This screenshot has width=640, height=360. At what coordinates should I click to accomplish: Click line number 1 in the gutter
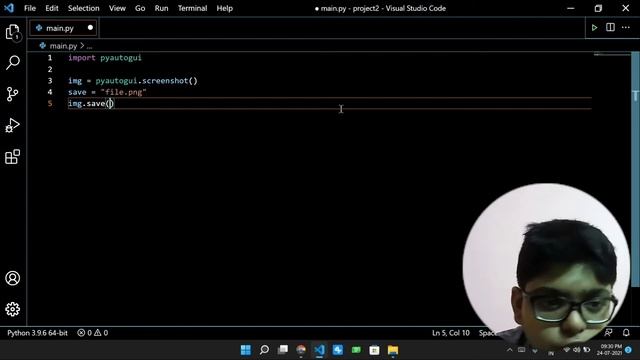click(50, 58)
